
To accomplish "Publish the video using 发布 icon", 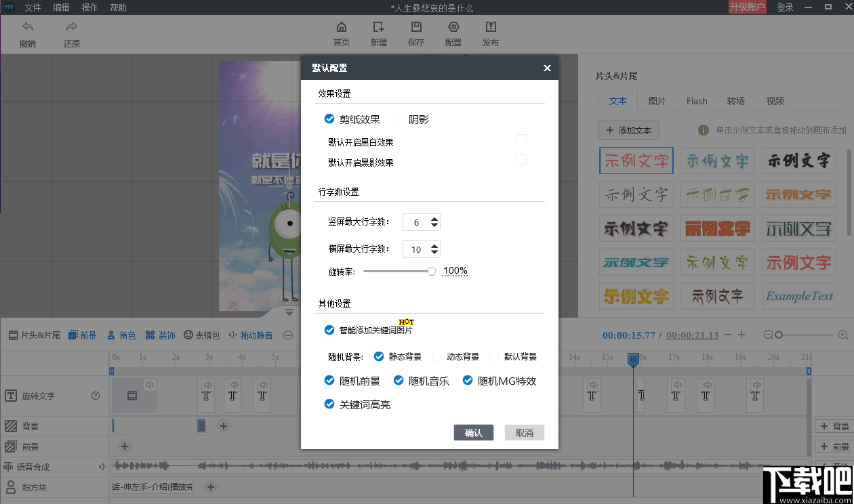I will click(x=490, y=33).
